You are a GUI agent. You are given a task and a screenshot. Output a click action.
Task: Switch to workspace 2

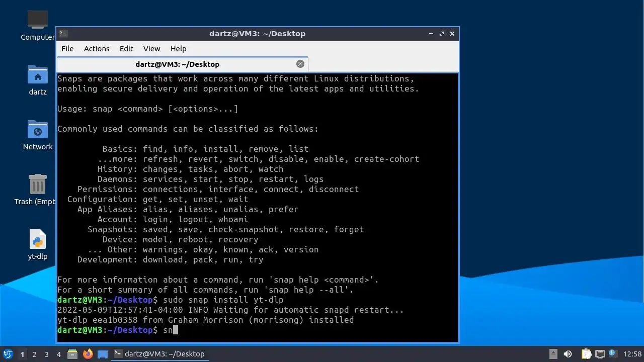coord(34,354)
